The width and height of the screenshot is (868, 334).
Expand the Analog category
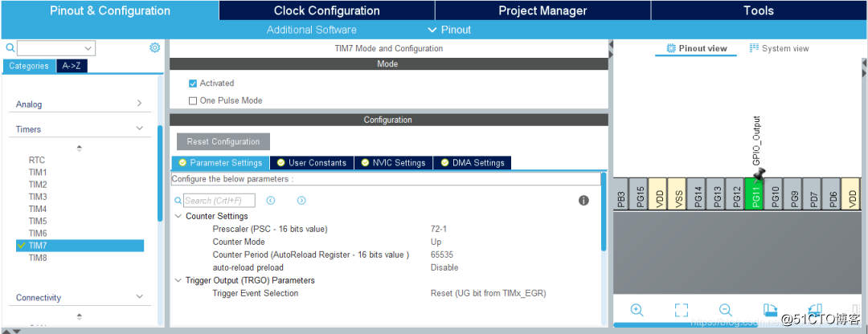point(139,104)
